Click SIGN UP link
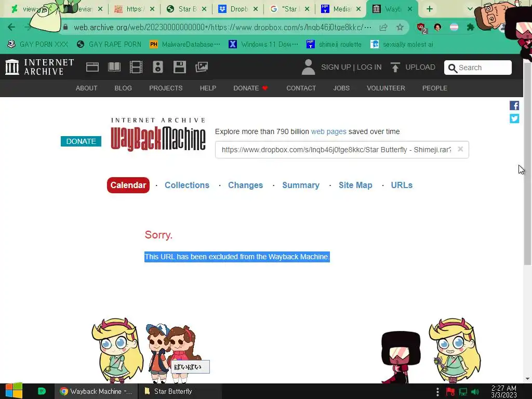 point(336,67)
